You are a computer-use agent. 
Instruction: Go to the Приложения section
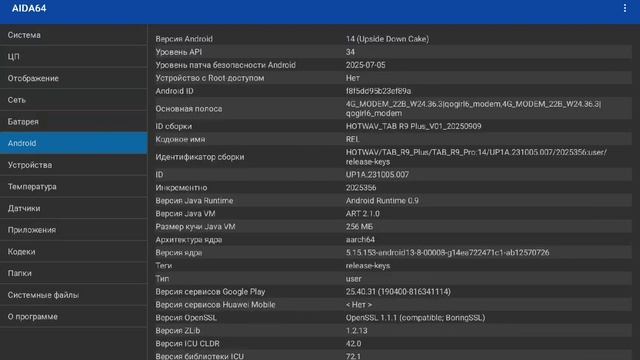tap(73, 230)
